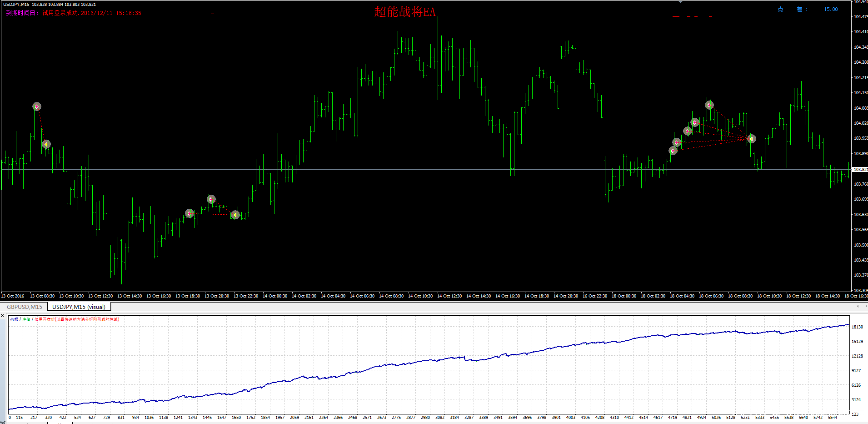
Task: Click the pink entry marker near 13 Oct 20:30
Action: (x=211, y=199)
